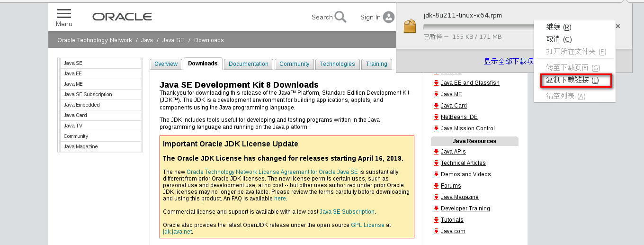
Task: Click the jdk-8u211-linux-x64.rpm file name
Action: tap(463, 15)
